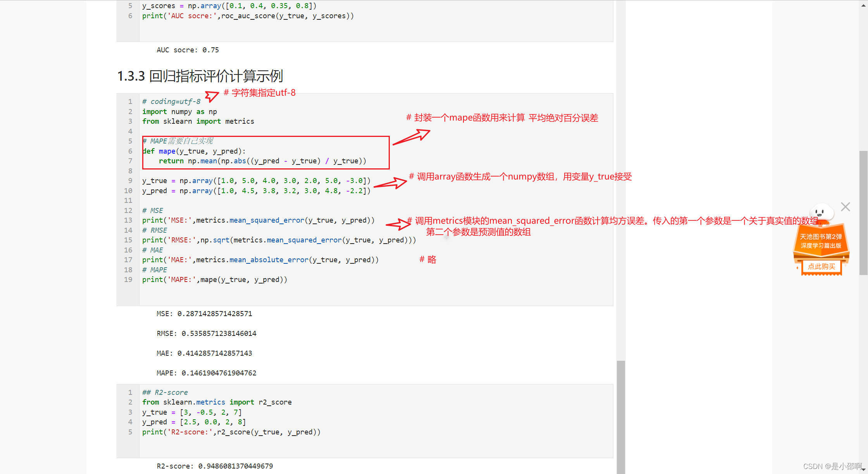868x474 pixels.
Task: Click the red '# 略' annotation
Action: point(428,259)
